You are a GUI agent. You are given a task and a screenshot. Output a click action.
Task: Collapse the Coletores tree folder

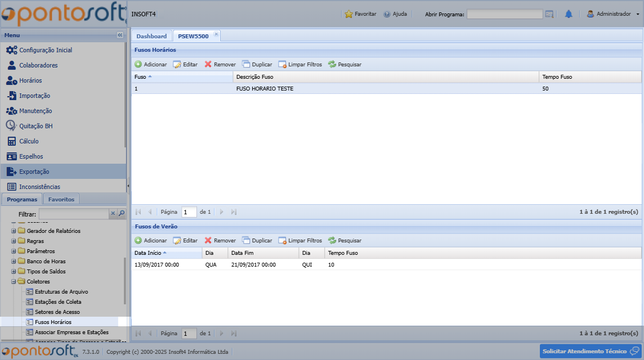tap(14, 282)
